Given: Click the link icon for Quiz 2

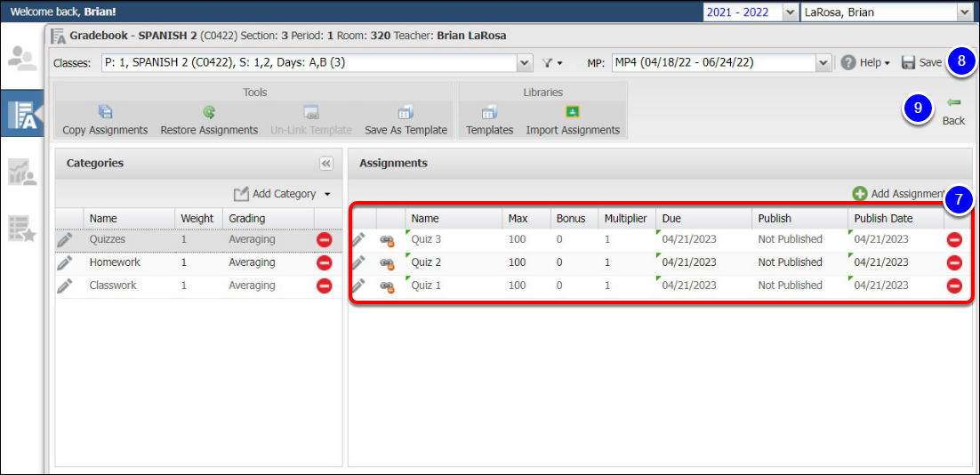Looking at the screenshot, I should click(388, 263).
